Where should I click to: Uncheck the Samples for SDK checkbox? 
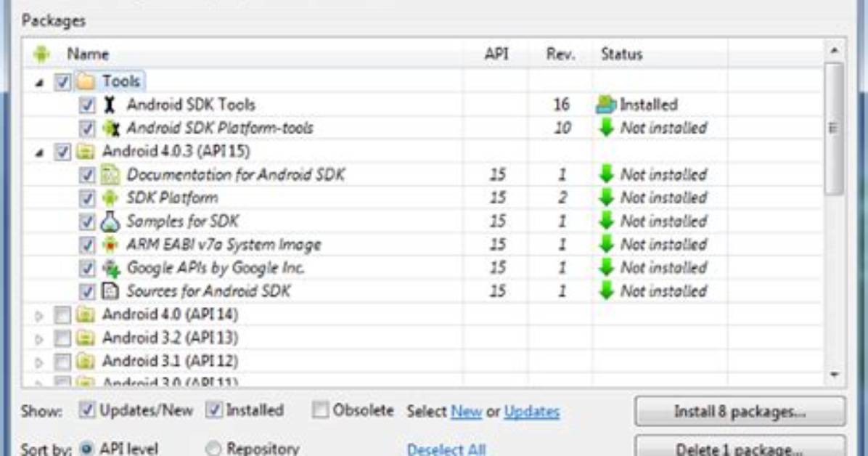(87, 221)
